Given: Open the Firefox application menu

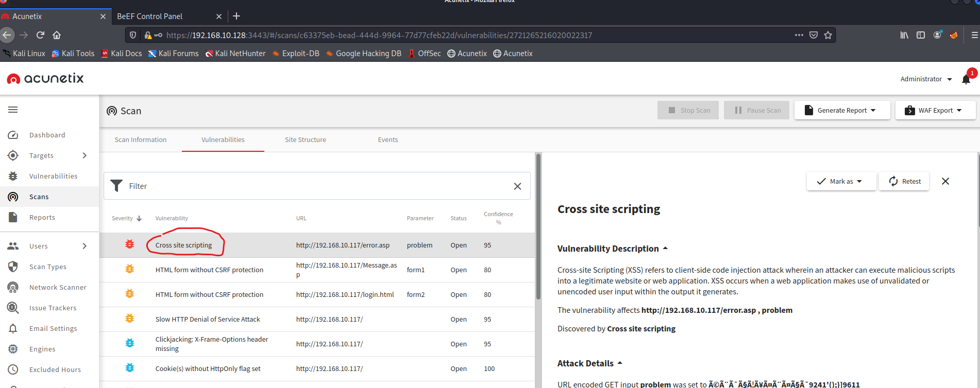Looking at the screenshot, I should pyautogui.click(x=974, y=35).
